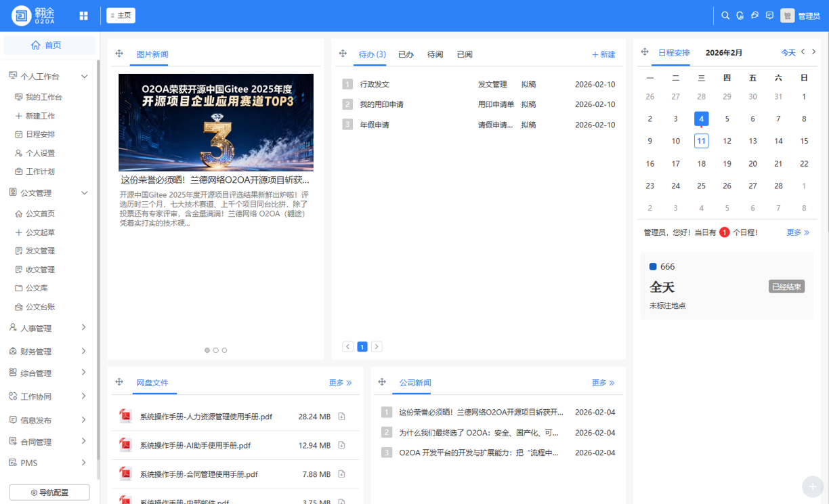Click the drag handle of 图片新闻 panel
The image size is (829, 504).
point(119,54)
